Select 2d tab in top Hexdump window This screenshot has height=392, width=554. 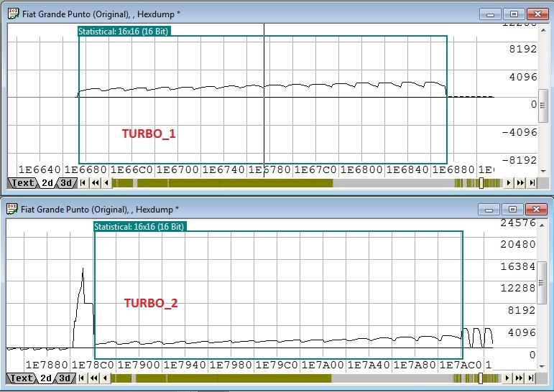click(x=47, y=183)
